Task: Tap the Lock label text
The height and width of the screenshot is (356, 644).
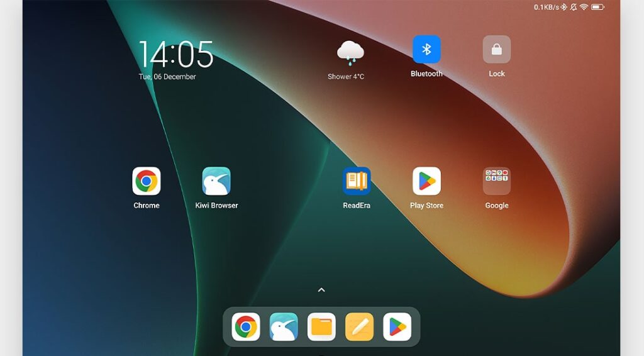Action: click(497, 74)
